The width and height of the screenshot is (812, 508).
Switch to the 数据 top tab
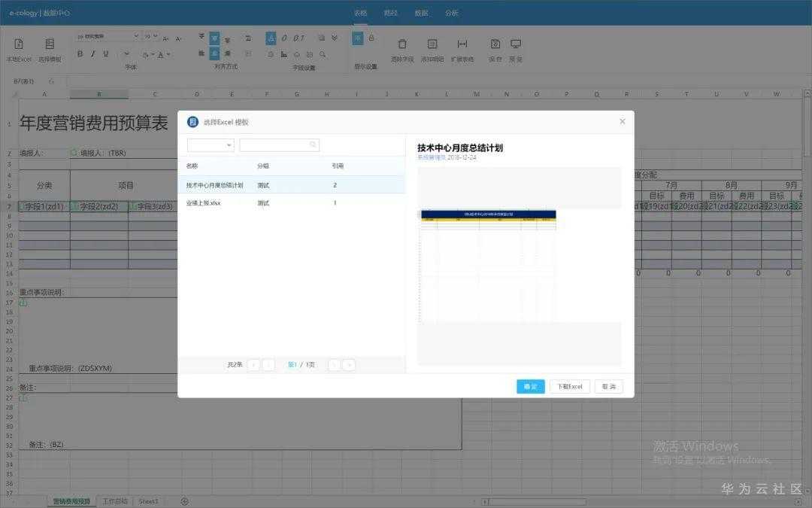421,13
